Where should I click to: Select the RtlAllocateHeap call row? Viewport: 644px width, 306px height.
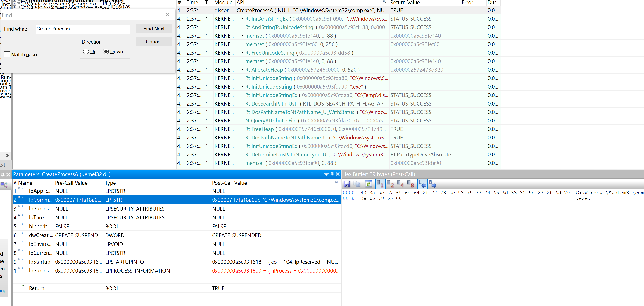[x=339, y=70]
